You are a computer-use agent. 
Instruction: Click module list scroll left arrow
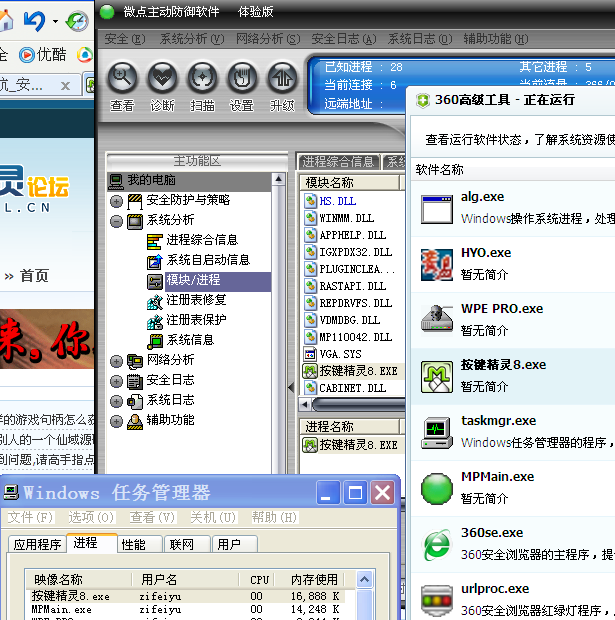[x=305, y=405]
